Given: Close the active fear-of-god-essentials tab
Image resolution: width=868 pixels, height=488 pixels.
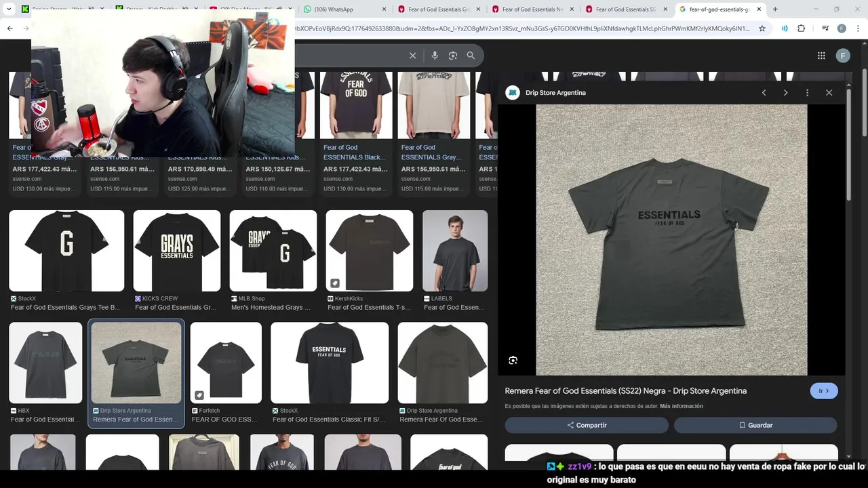Looking at the screenshot, I should [759, 9].
